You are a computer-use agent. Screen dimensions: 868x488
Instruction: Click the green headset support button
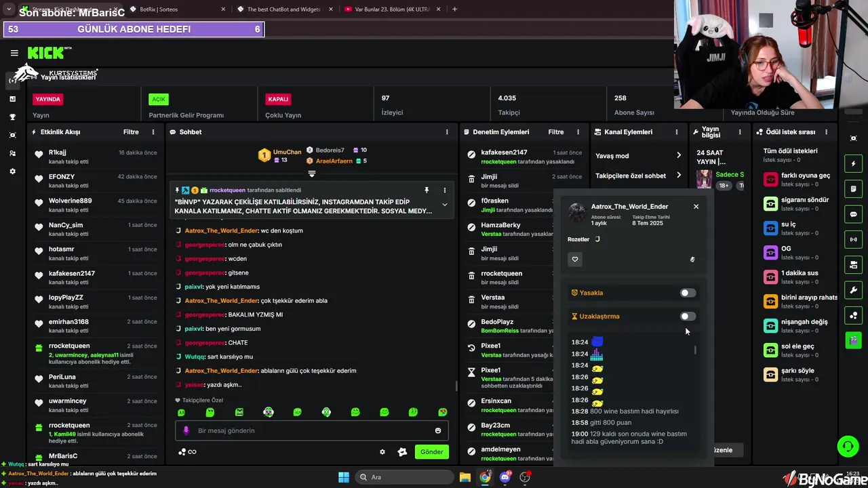point(848,446)
